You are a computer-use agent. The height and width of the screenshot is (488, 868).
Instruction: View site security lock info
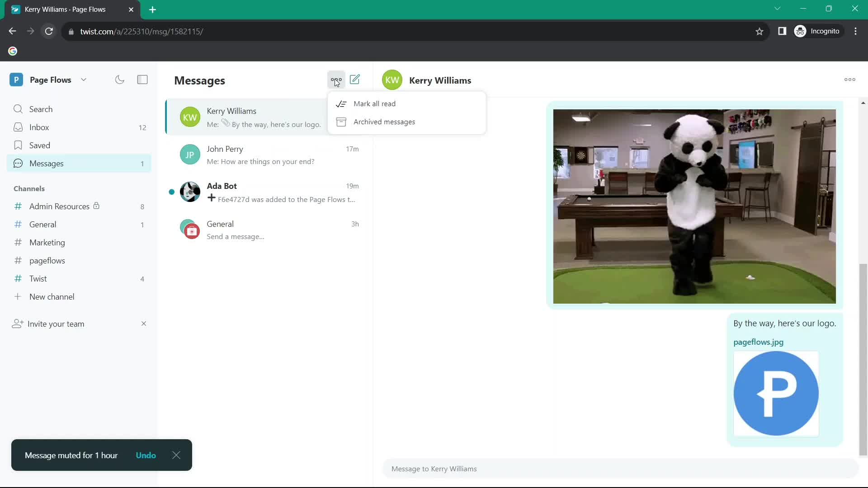pos(71,32)
